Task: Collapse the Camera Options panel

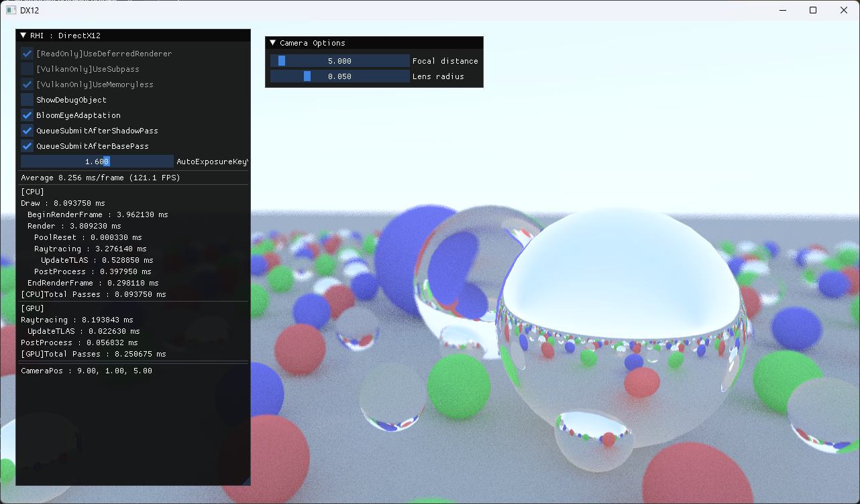Action: coord(272,43)
